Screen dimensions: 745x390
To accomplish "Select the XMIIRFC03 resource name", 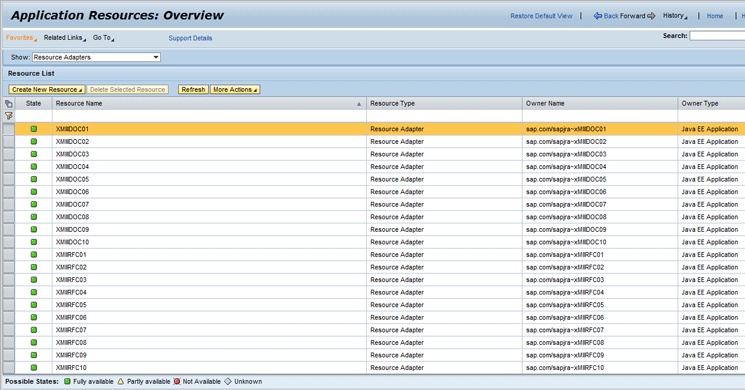I will coord(71,280).
